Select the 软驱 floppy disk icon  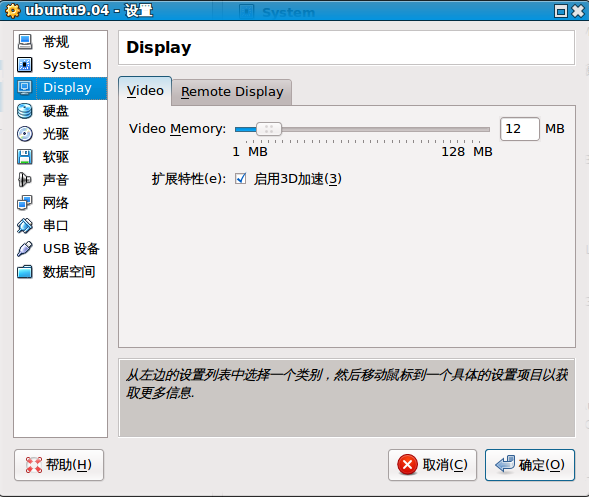(x=25, y=157)
